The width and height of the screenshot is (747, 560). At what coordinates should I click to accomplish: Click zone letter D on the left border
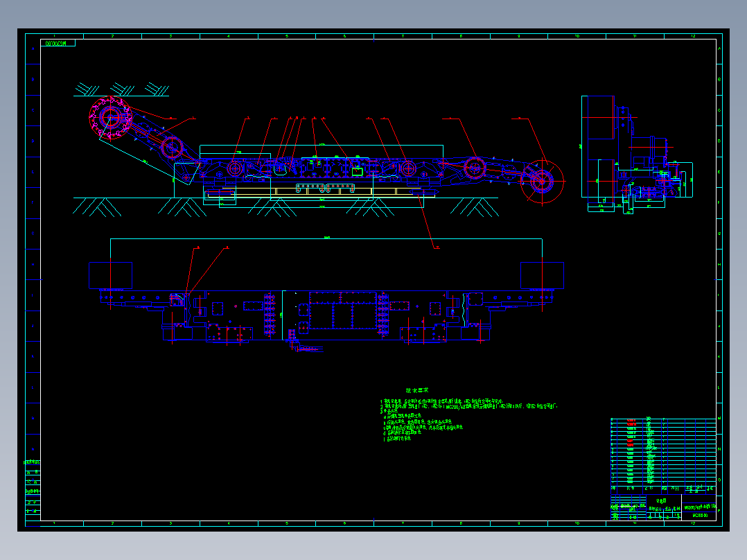tap(33, 141)
